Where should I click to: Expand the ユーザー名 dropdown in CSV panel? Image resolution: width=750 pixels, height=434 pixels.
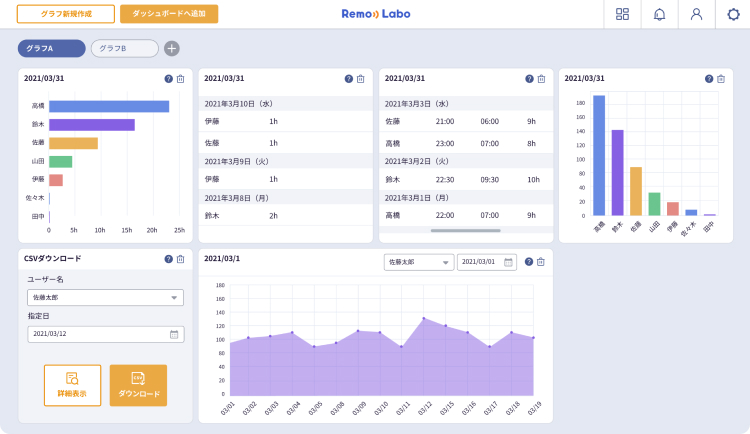(105, 297)
